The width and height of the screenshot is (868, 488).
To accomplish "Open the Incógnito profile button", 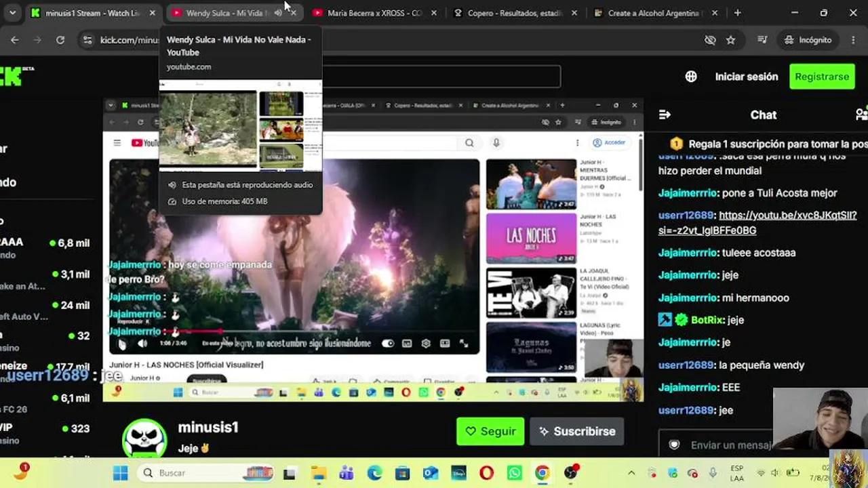I will tap(808, 40).
